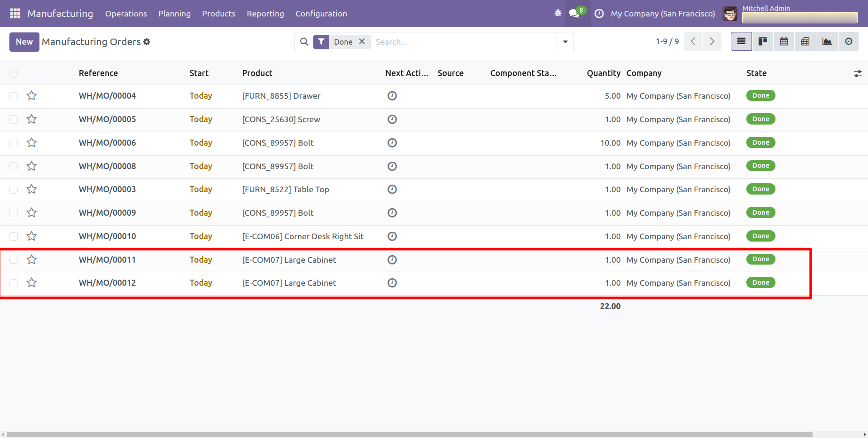Sort by Quantity column header

click(x=604, y=73)
